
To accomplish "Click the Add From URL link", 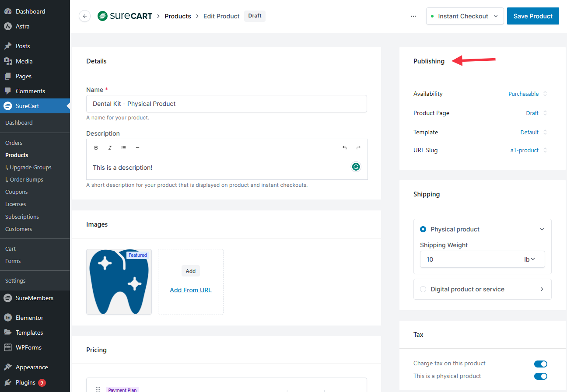I will pos(191,290).
